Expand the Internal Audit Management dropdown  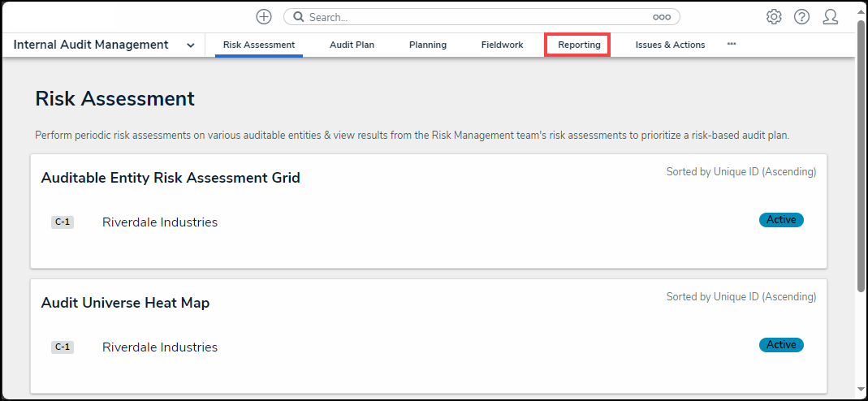190,45
